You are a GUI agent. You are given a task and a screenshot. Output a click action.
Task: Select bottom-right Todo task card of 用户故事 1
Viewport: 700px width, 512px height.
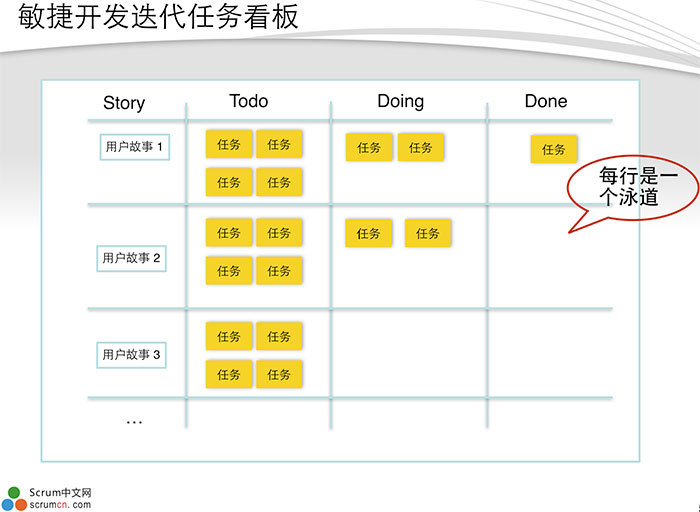pos(279,183)
